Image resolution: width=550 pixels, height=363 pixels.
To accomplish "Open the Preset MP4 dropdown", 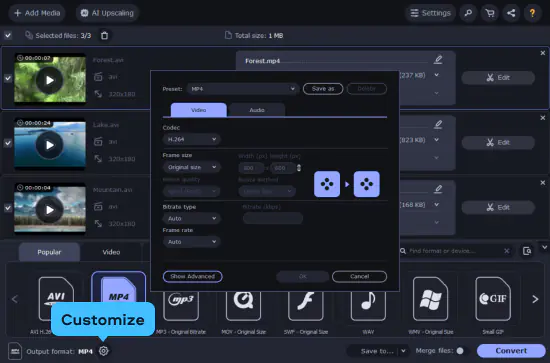I will tap(243, 89).
